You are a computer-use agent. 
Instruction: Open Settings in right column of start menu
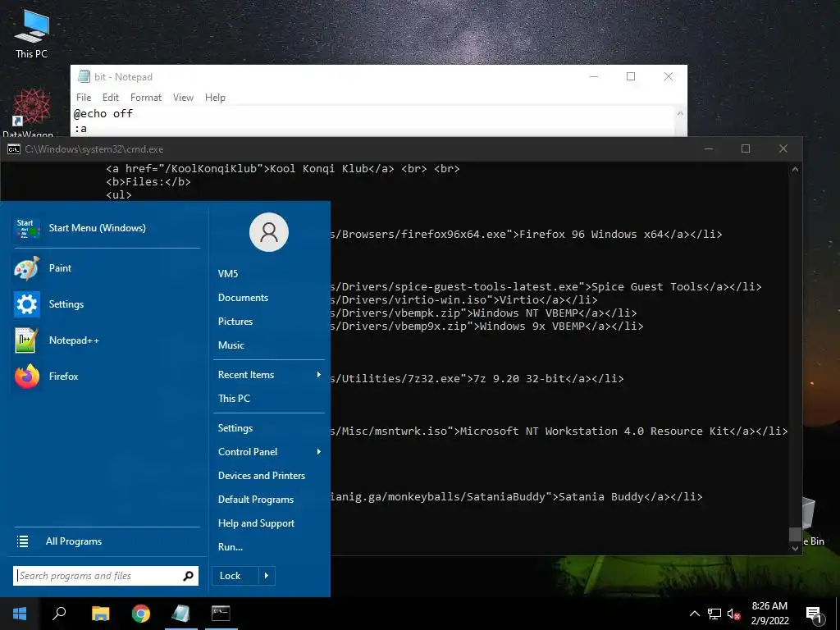pyautogui.click(x=269, y=428)
